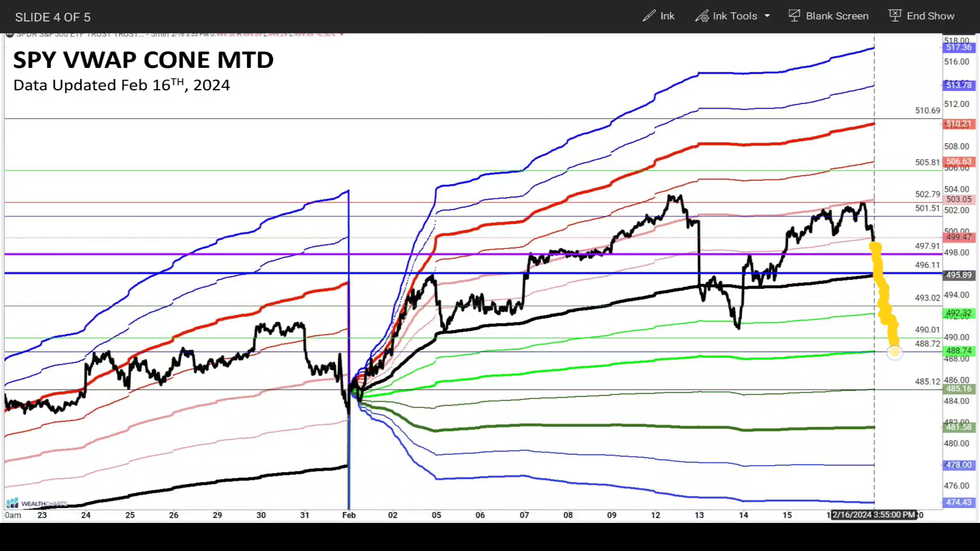Click the 492.32 green price label
This screenshot has width=980, height=551.
[959, 313]
